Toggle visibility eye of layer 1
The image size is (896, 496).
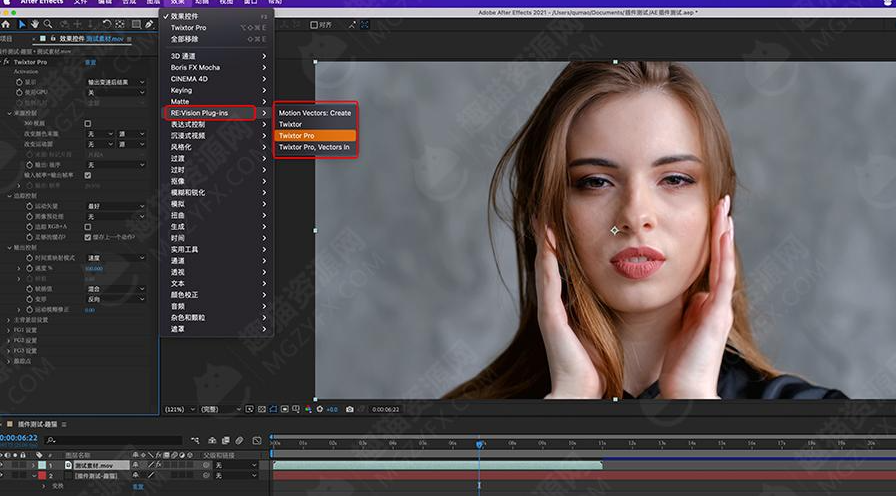(x=3, y=465)
